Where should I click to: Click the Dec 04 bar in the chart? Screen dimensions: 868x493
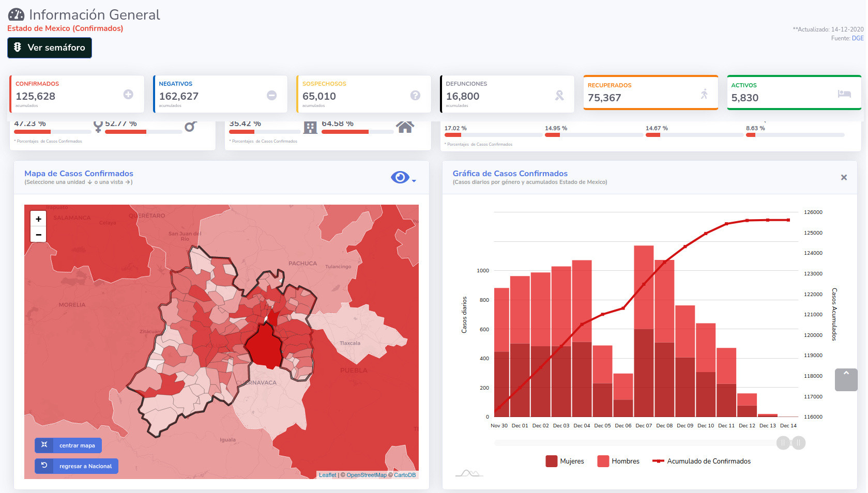[x=582, y=338]
